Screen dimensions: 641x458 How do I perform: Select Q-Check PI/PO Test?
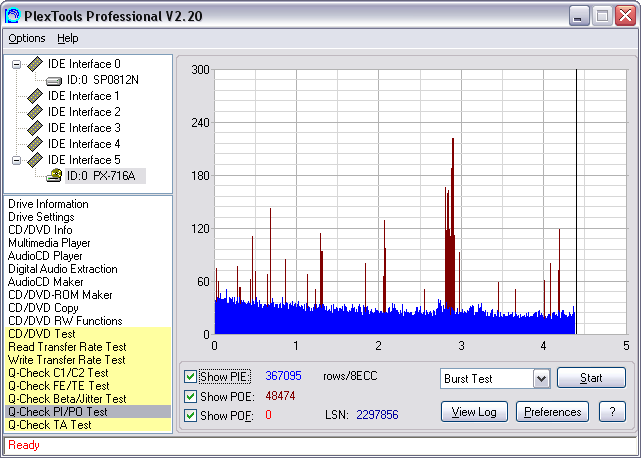point(58,412)
